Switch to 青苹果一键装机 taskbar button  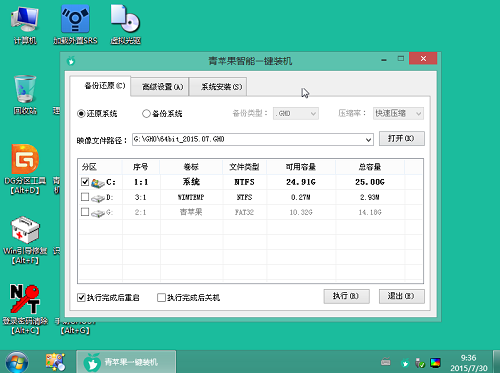pos(126,362)
